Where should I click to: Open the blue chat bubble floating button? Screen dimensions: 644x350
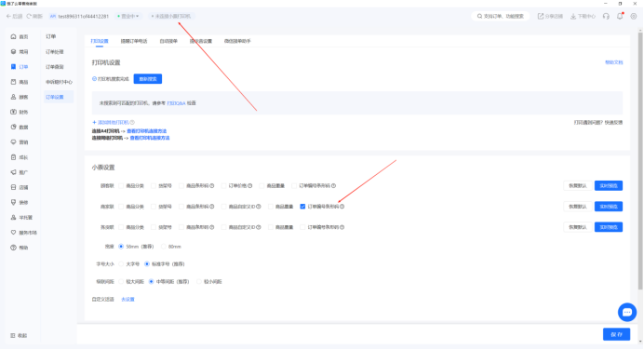(627, 313)
